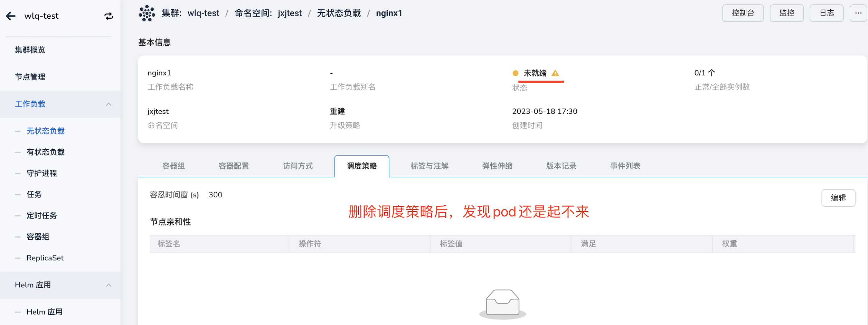
Task: Click nginx1 breadcrumb text
Action: pos(389,13)
